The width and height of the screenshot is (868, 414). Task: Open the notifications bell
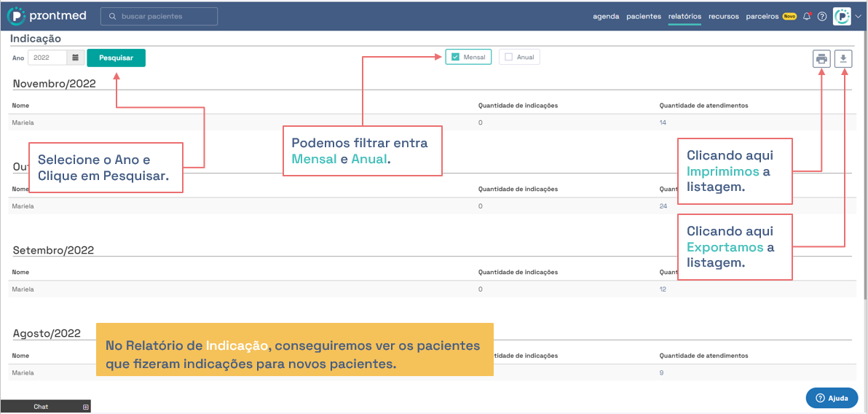(807, 16)
